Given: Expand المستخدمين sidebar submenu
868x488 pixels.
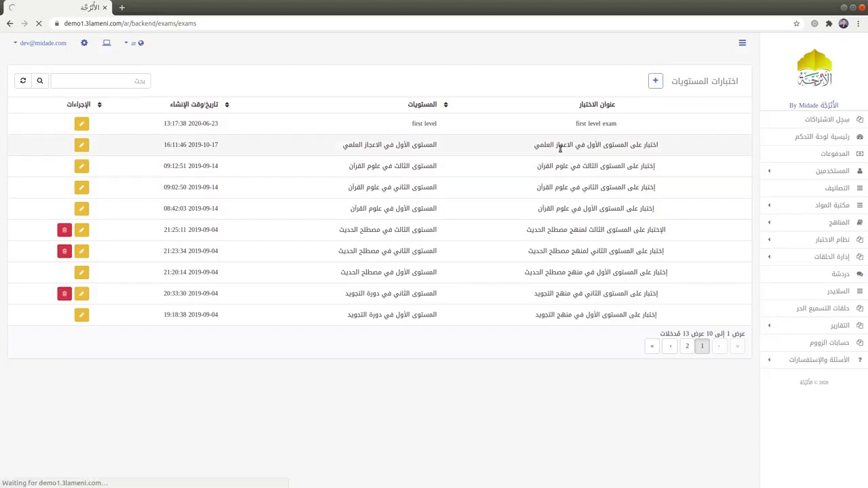Looking at the screenshot, I should (813, 171).
